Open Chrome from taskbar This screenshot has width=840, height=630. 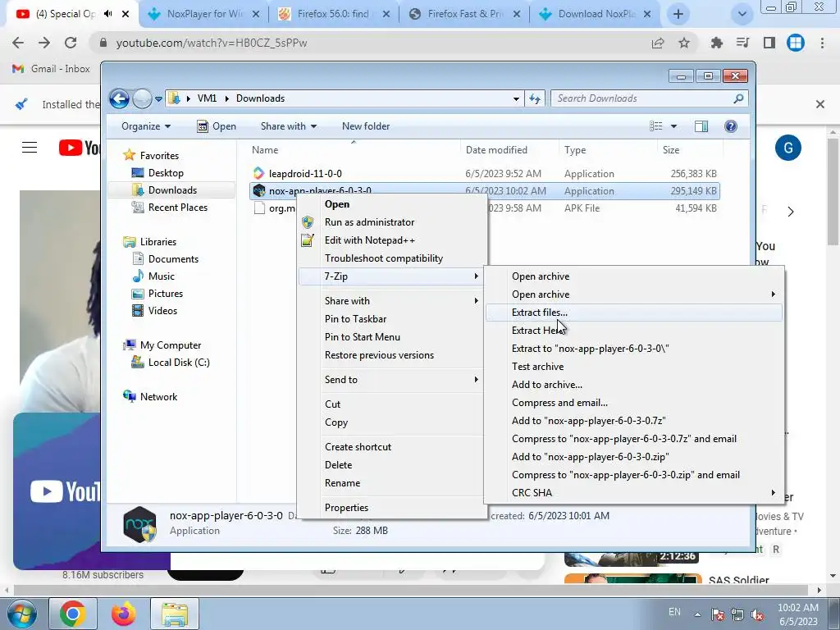coord(73,614)
